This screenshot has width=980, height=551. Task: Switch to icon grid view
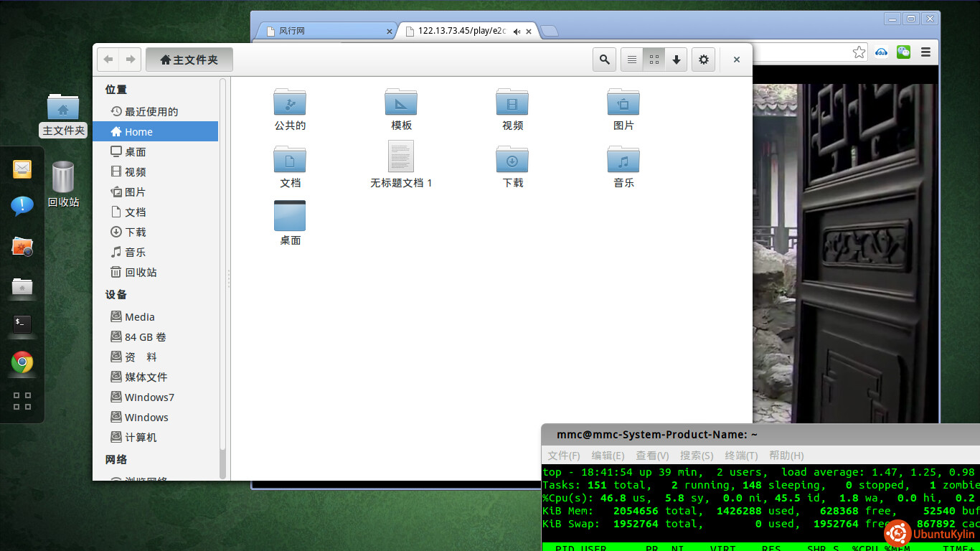coord(654,60)
